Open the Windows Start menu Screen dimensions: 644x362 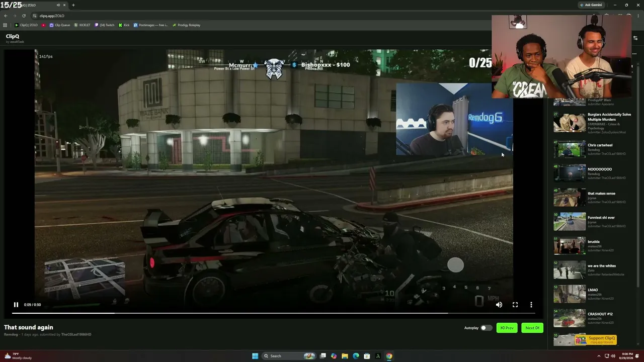[x=255, y=356]
